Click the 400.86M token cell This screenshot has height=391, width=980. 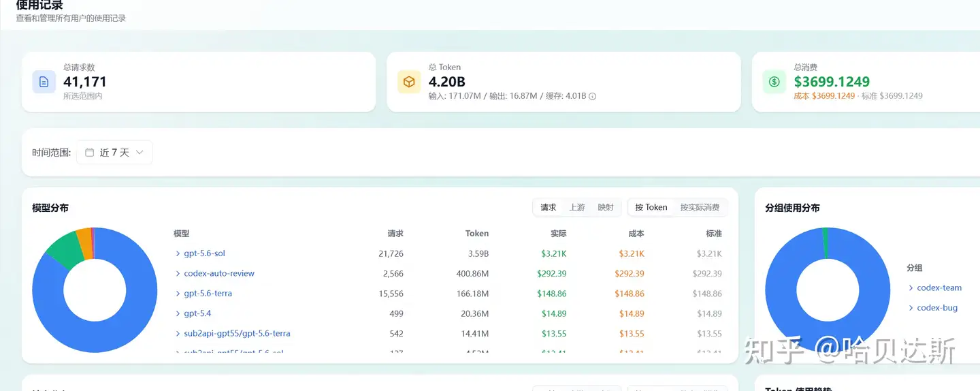(472, 274)
